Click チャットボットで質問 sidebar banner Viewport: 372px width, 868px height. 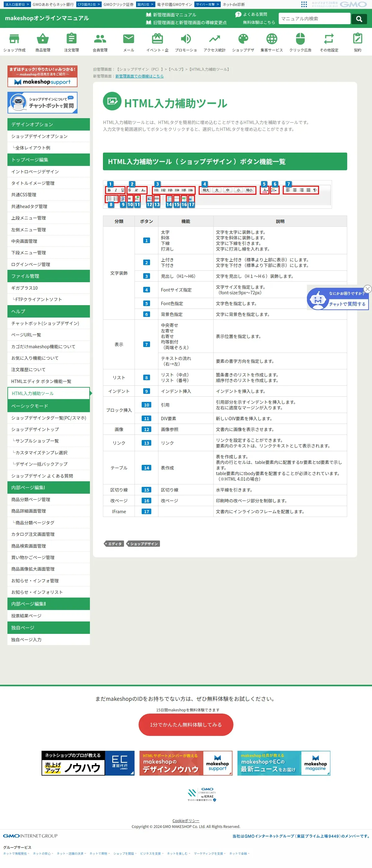[x=42, y=102]
